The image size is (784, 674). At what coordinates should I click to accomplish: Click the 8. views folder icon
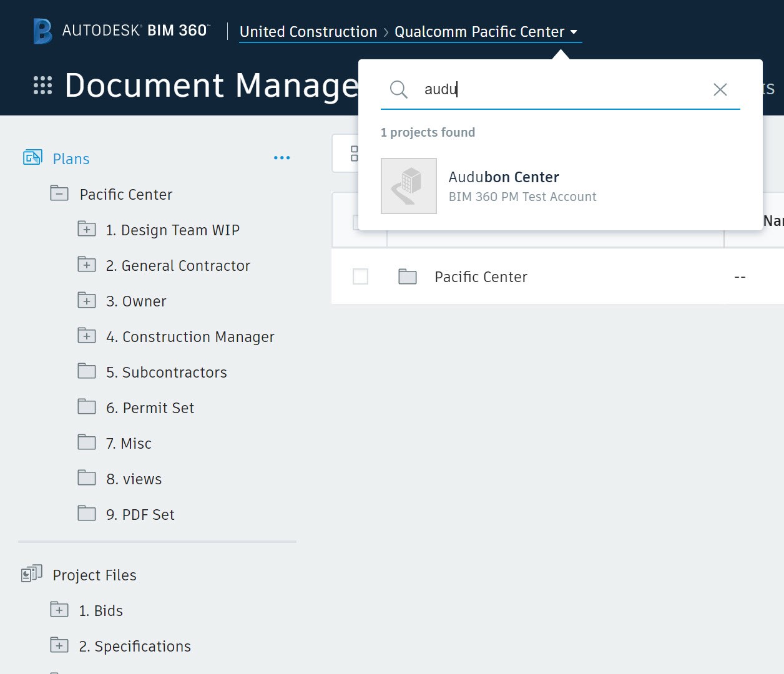click(87, 478)
